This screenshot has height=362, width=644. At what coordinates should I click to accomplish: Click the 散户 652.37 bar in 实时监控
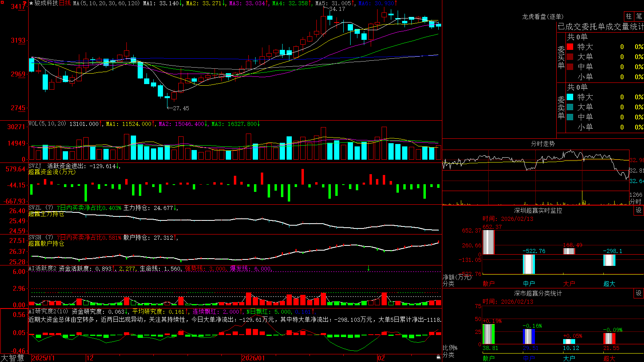click(x=489, y=242)
